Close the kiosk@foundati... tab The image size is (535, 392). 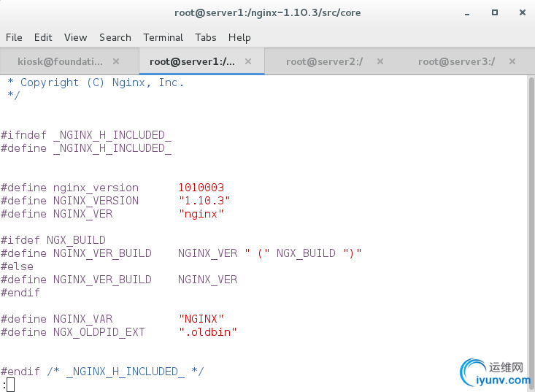pyautogui.click(x=116, y=61)
